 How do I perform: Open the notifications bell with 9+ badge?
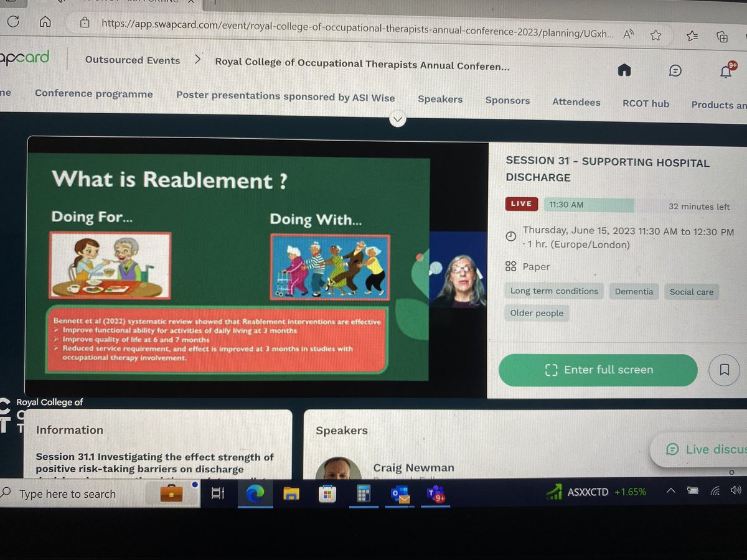727,70
